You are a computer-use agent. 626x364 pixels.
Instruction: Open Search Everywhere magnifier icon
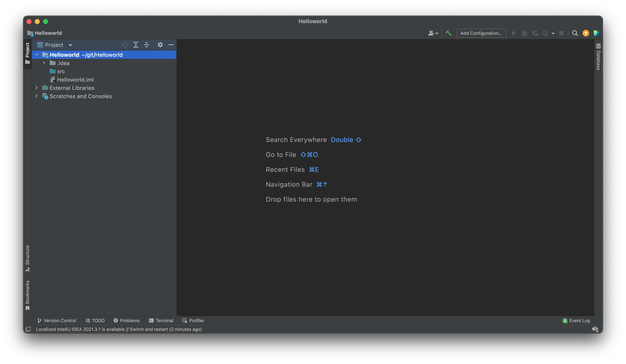tap(575, 33)
